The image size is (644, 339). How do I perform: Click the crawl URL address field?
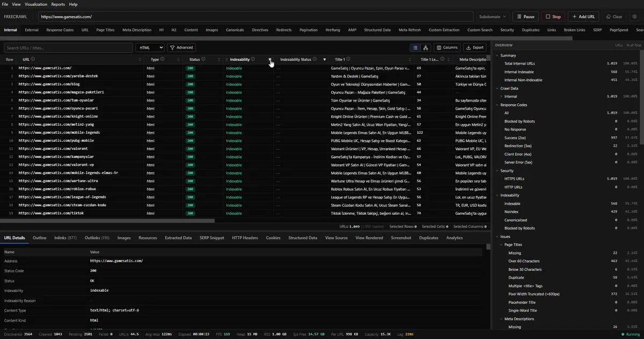point(255,17)
